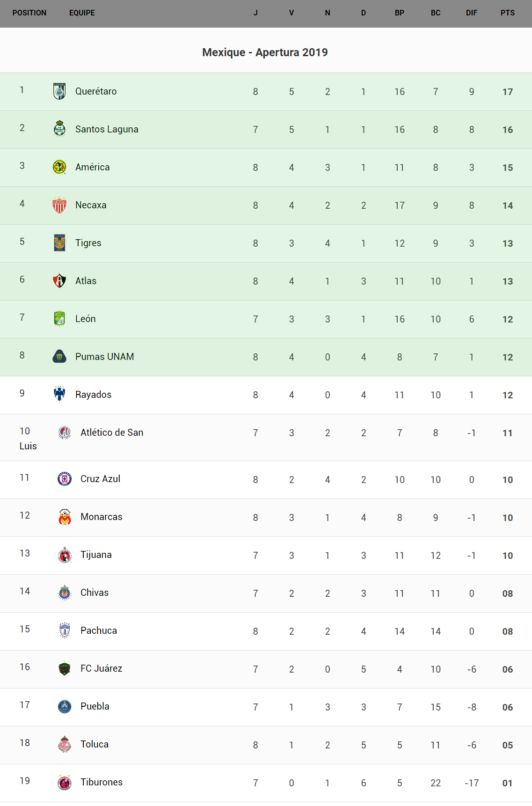The width and height of the screenshot is (532, 806).
Task: Click the Pumas UNAM logo
Action: 59,357
